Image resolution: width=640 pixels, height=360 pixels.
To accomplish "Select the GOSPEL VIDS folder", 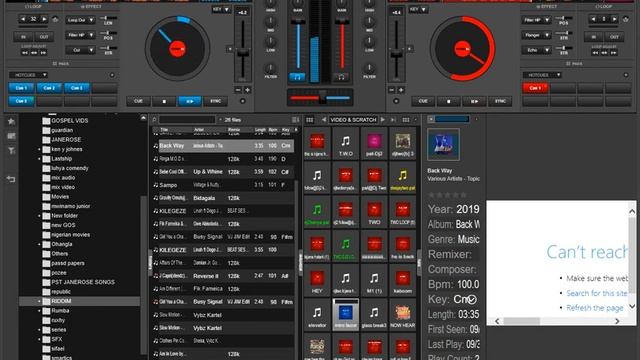I will point(70,121).
